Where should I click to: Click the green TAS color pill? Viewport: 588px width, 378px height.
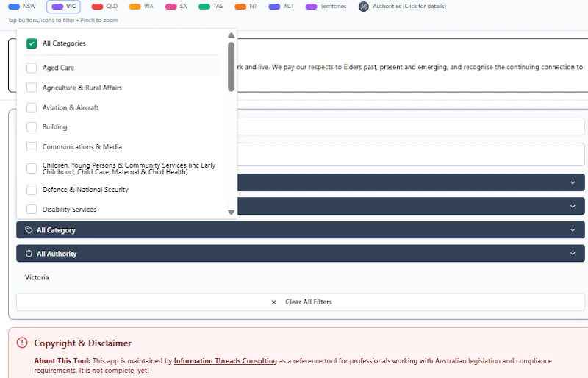(x=204, y=7)
